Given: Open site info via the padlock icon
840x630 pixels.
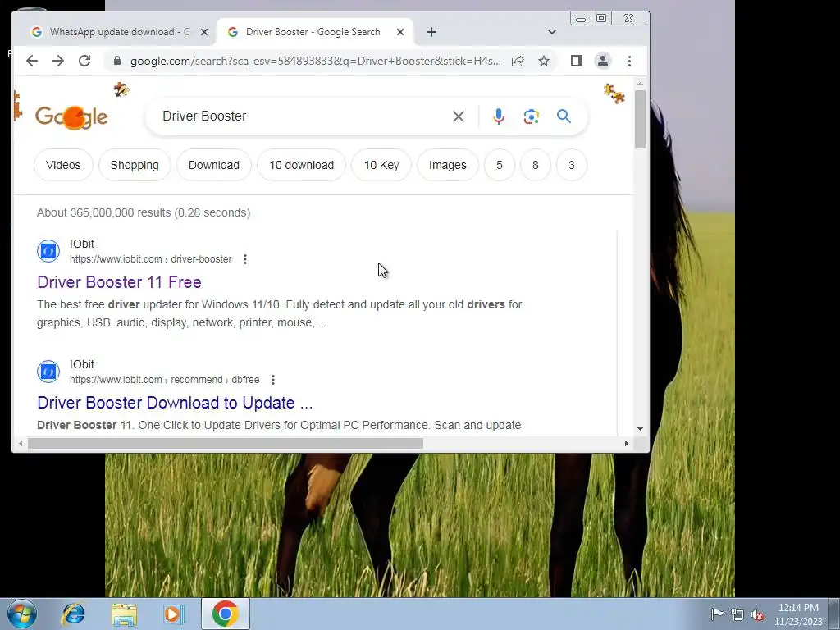Looking at the screenshot, I should [117, 61].
